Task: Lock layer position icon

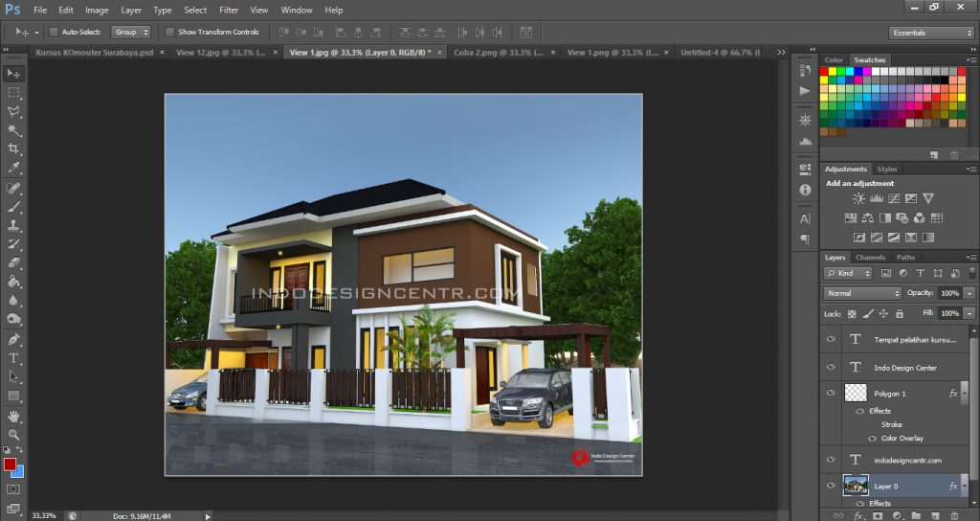Action: tap(883, 313)
